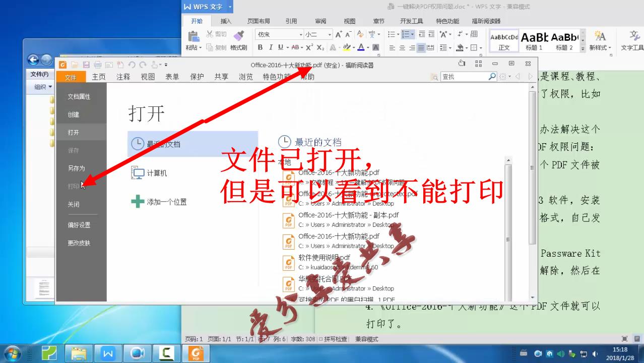
Task: Apply bold formatting in WPS ribbon
Action: pyautogui.click(x=261, y=46)
